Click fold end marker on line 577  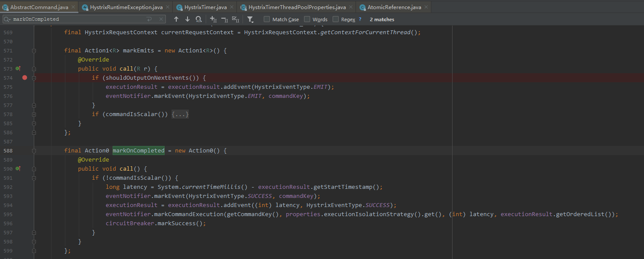(x=34, y=105)
